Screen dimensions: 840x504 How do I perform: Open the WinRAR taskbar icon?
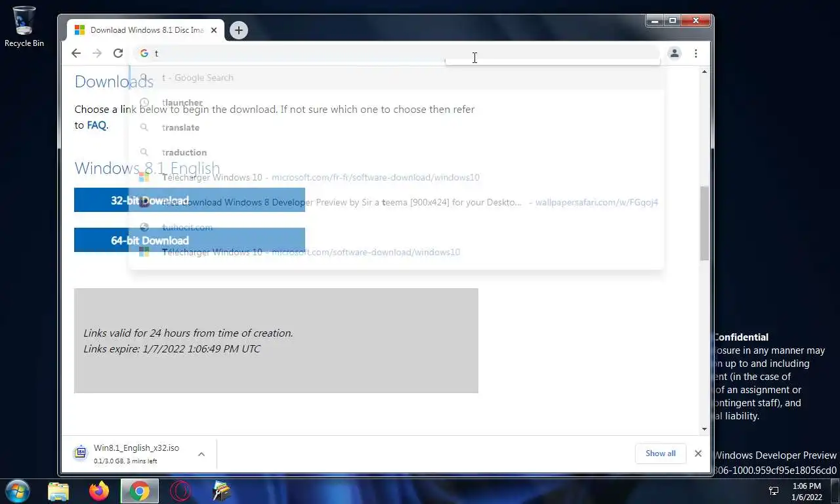tap(221, 491)
